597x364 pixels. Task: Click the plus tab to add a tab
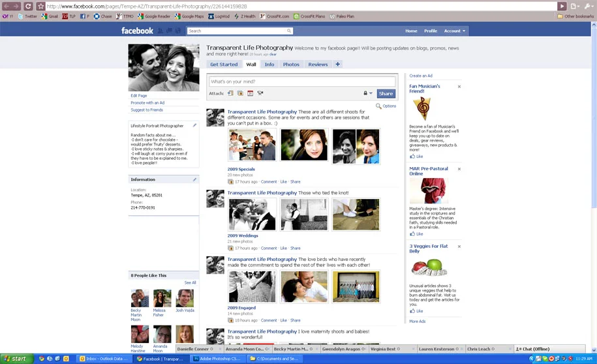tap(338, 65)
